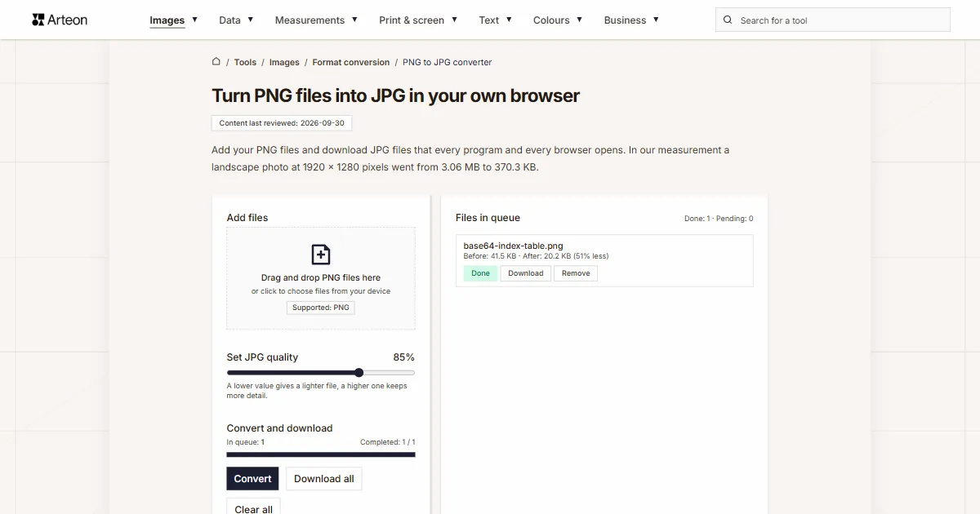
Task: Open the Print & screen menu
Action: click(418, 20)
